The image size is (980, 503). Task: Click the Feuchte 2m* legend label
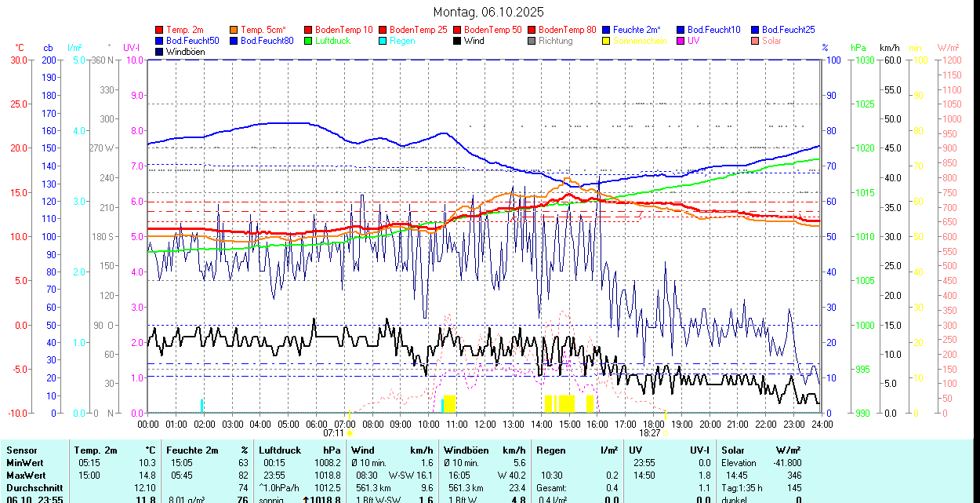637,30
